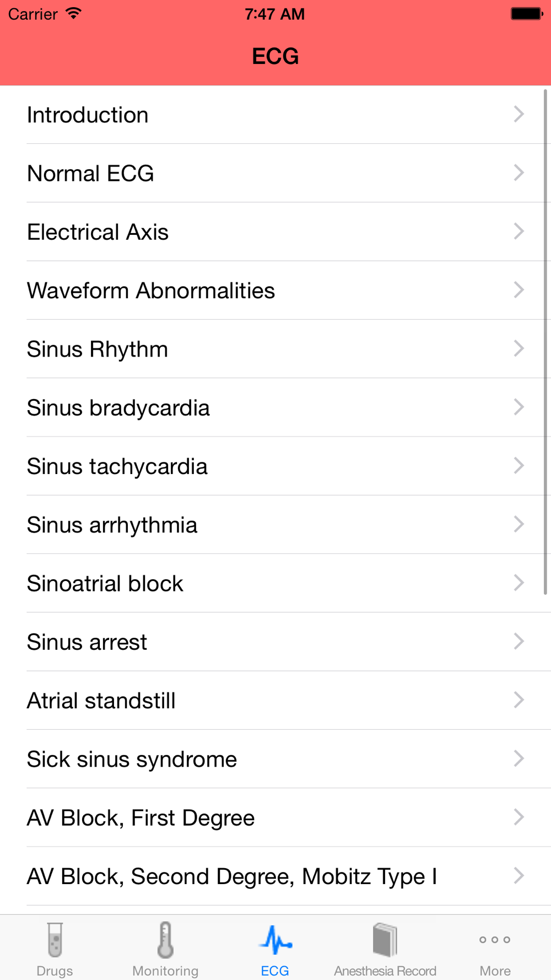The image size is (551, 980).
Task: Open the Anesthesia Record book icon
Action: [x=385, y=940]
